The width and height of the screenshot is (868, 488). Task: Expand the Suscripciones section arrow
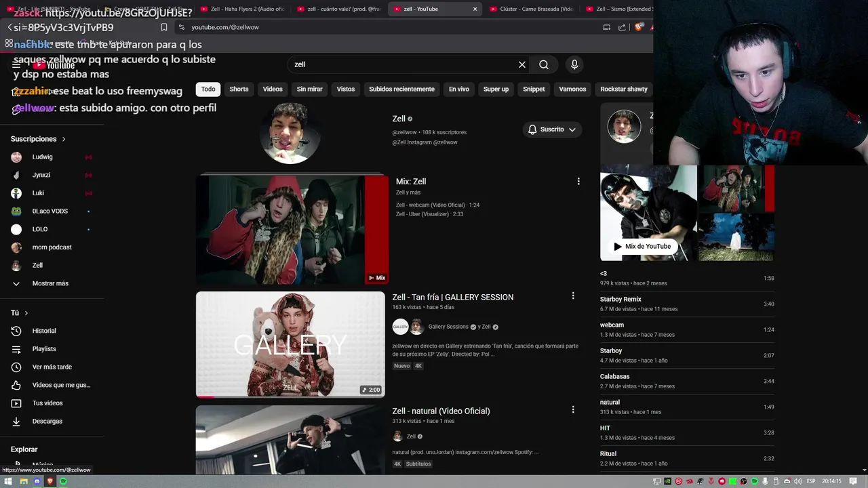tap(64, 139)
